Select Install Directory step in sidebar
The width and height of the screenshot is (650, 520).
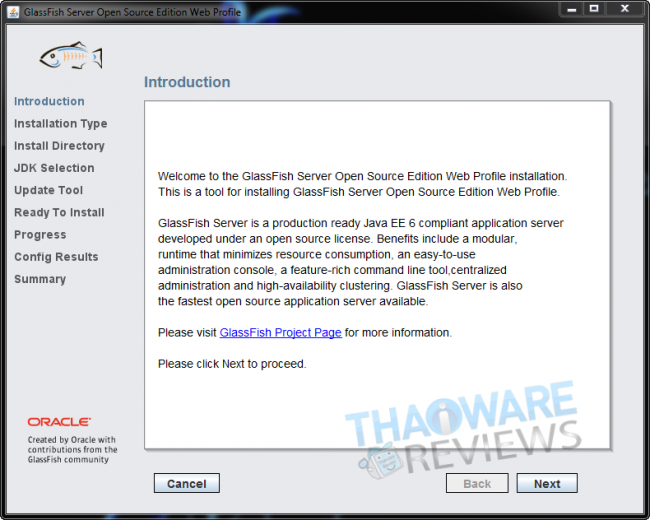(59, 146)
